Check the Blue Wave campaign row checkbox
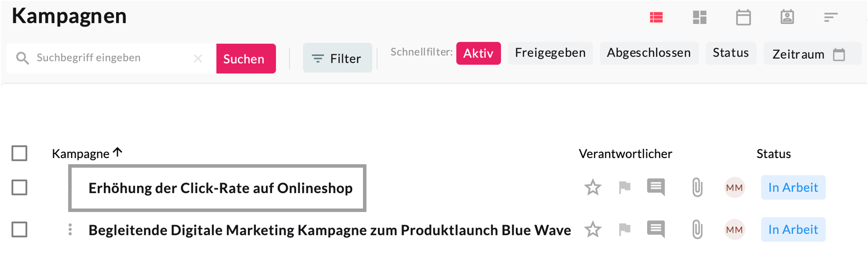Viewport: 868px width, 260px height. [19, 230]
